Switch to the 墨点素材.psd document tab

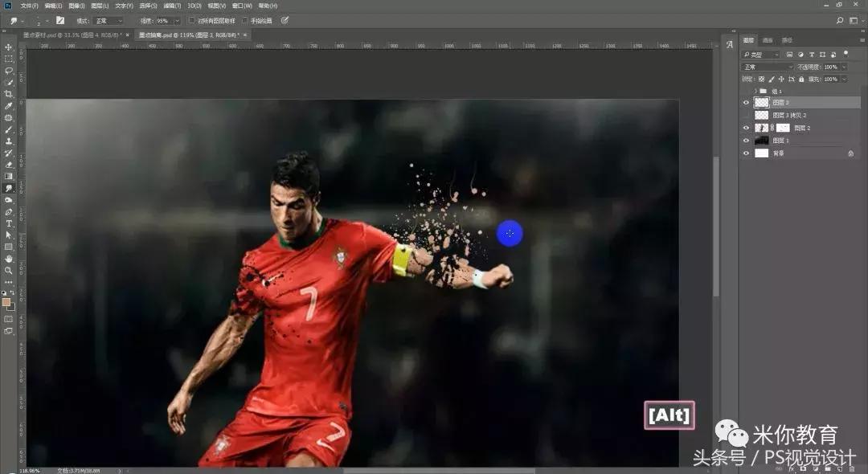click(x=71, y=35)
